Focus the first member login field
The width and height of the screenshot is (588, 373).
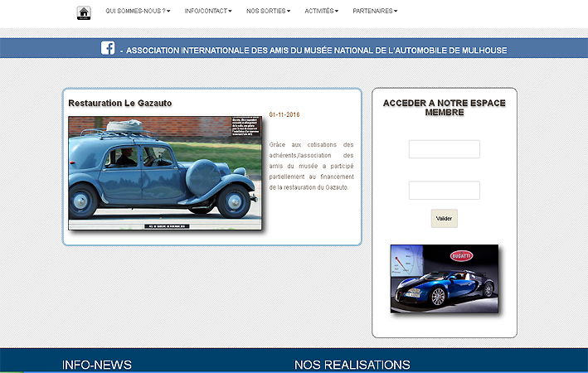[444, 149]
